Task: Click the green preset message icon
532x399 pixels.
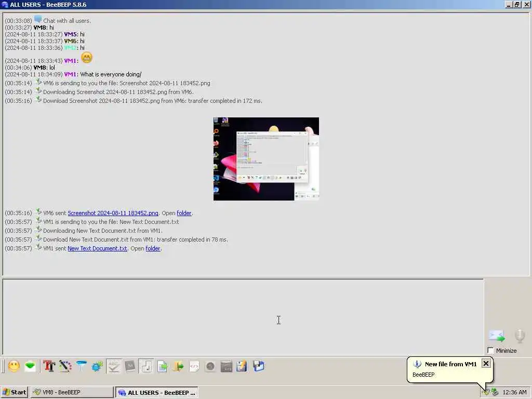Action: 30,366
